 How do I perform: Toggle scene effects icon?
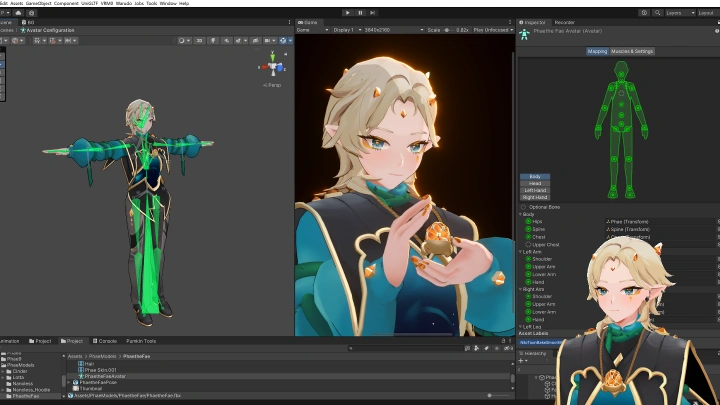point(238,40)
